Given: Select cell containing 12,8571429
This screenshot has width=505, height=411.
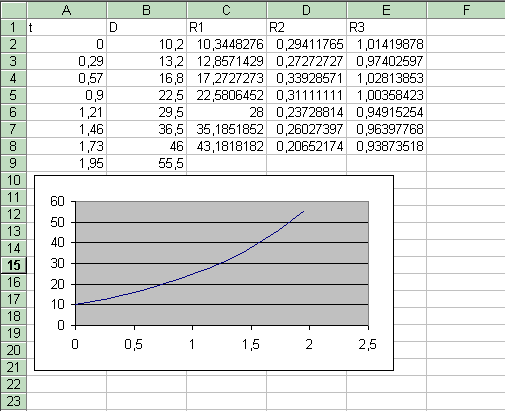Looking at the screenshot, I should click(x=227, y=61).
